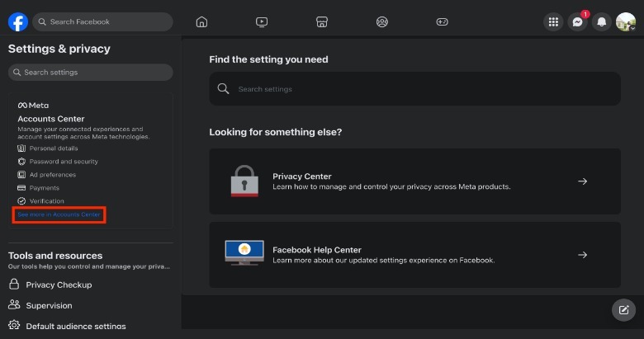Select Privacy Checkup in sidebar

pyautogui.click(x=59, y=285)
